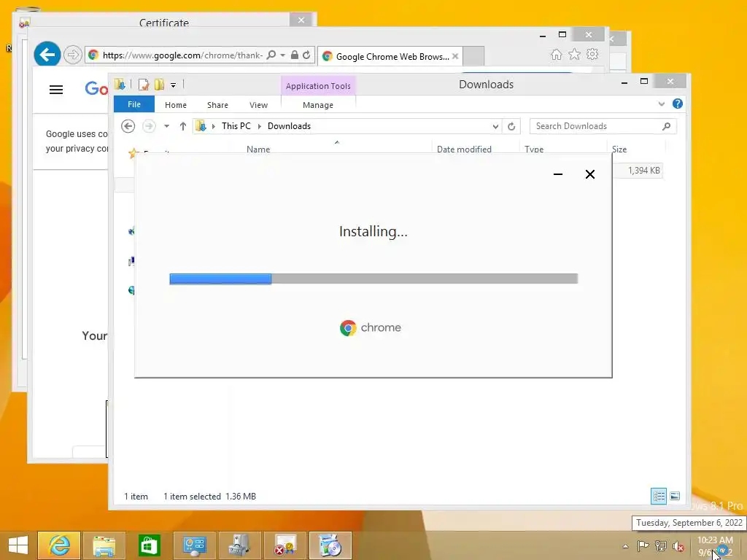
Task: Close the Chrome installer dialog
Action: point(589,174)
